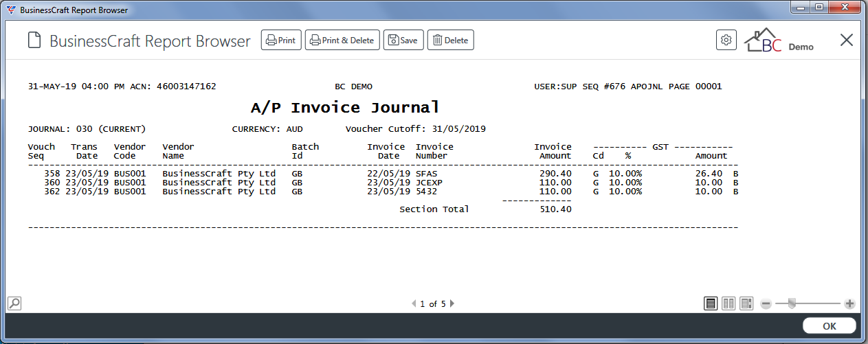Delete the report with trash button

[x=450, y=40]
